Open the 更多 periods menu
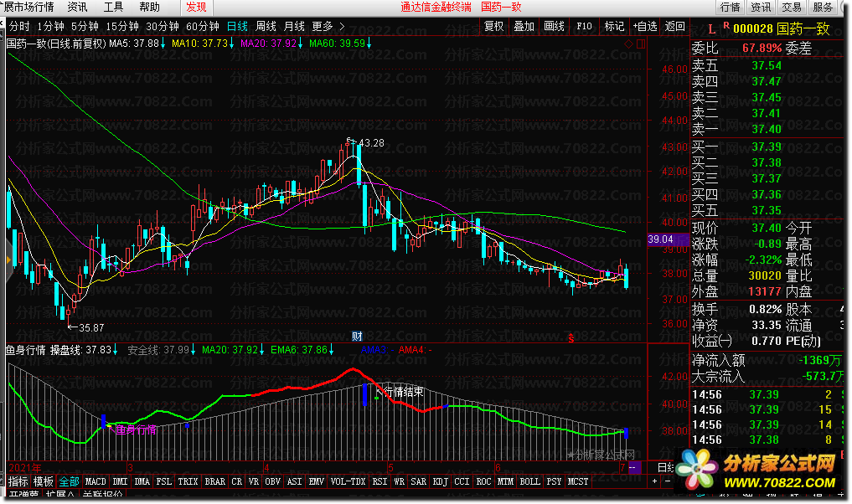 coord(323,26)
